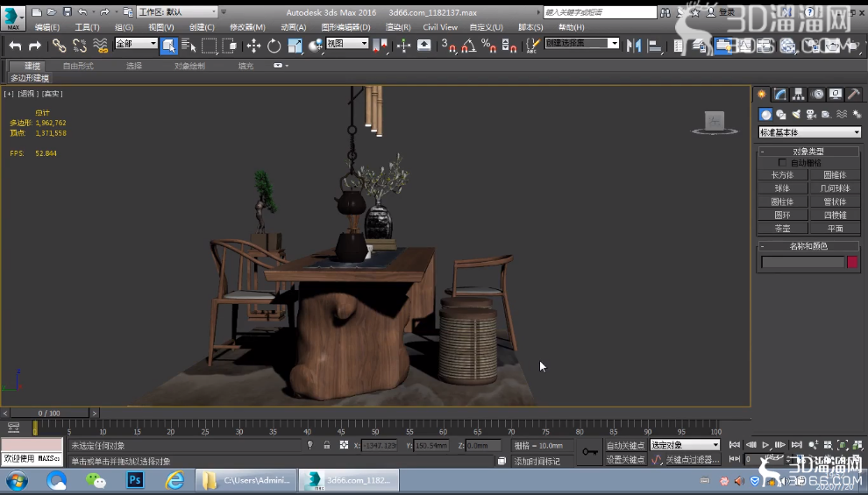The image size is (868, 495).
Task: Select the Bind to Space Warp tool
Action: (x=100, y=46)
